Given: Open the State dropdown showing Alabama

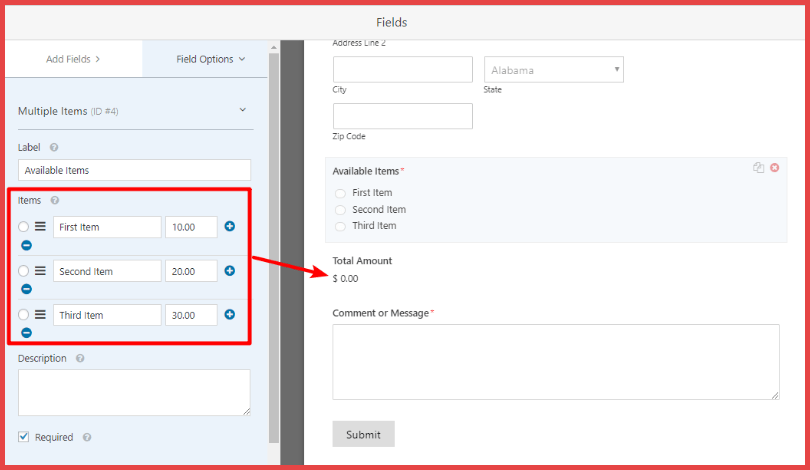Looking at the screenshot, I should (x=554, y=70).
